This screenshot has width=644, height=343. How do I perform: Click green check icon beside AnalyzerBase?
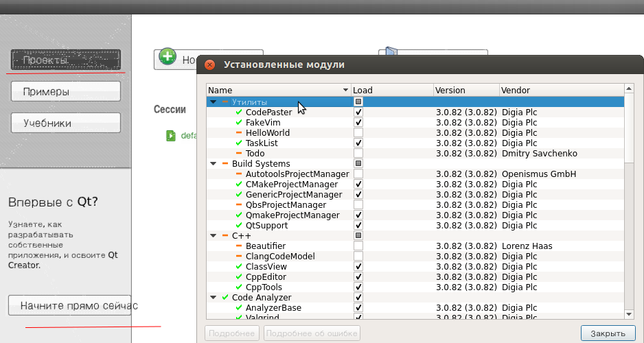239,308
